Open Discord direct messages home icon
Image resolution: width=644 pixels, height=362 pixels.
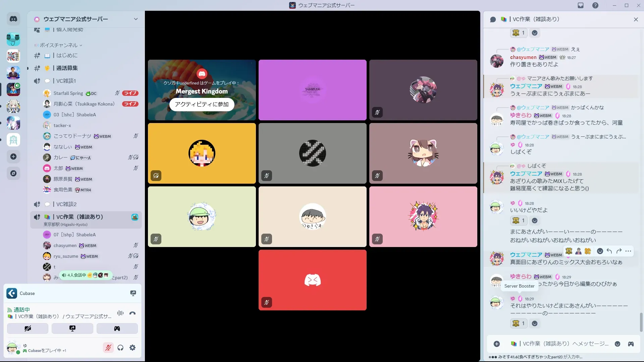tap(13, 19)
